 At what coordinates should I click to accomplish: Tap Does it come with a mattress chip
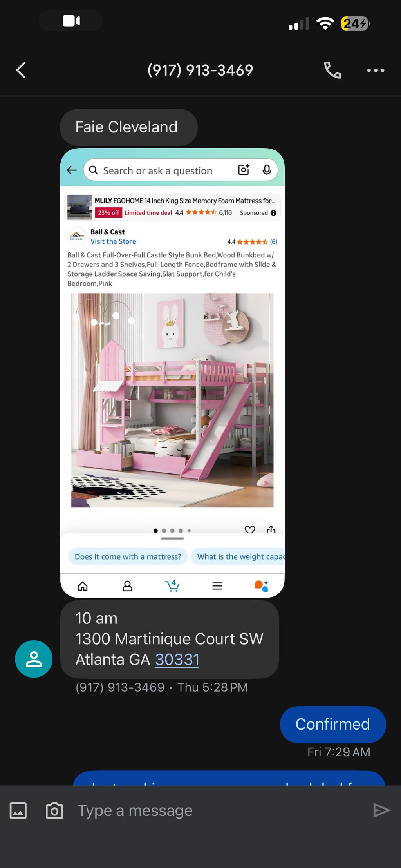point(128,556)
